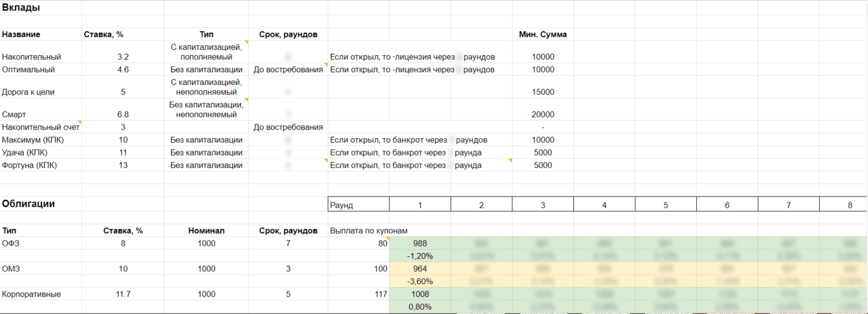This screenshot has width=868, height=314.
Task: Select the "Максимум (КПК)" cell
Action: coord(33,140)
